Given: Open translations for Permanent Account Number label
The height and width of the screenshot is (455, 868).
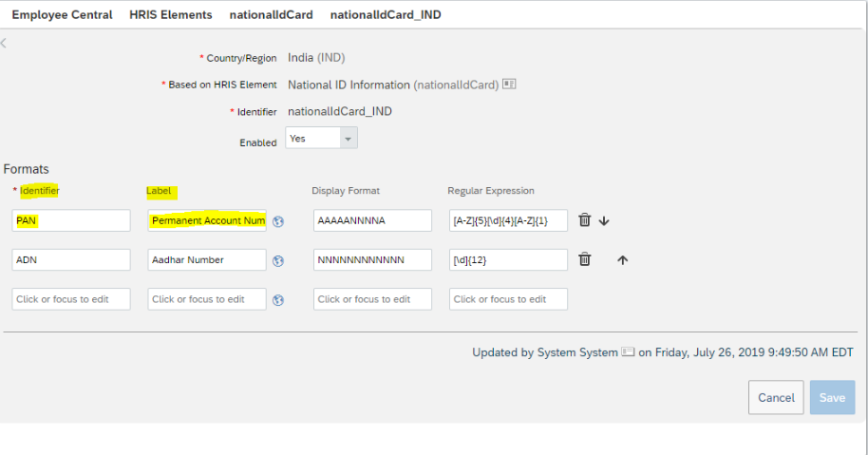Looking at the screenshot, I should [278, 221].
